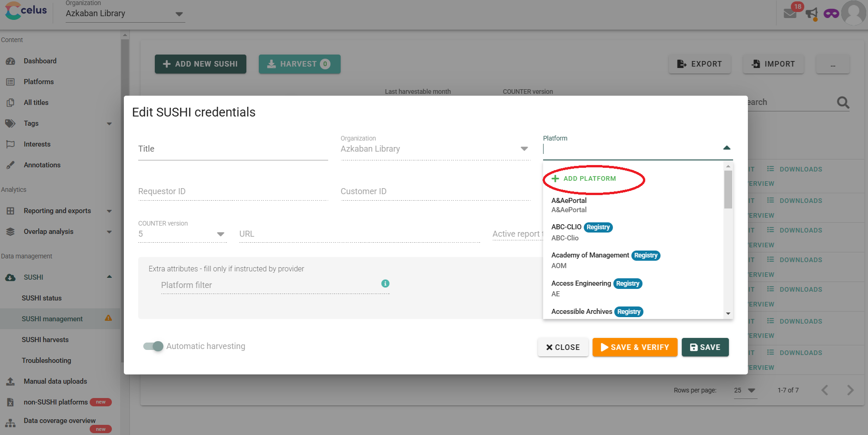Click the EXPORT button
Viewport: 868px width, 435px height.
(x=699, y=64)
